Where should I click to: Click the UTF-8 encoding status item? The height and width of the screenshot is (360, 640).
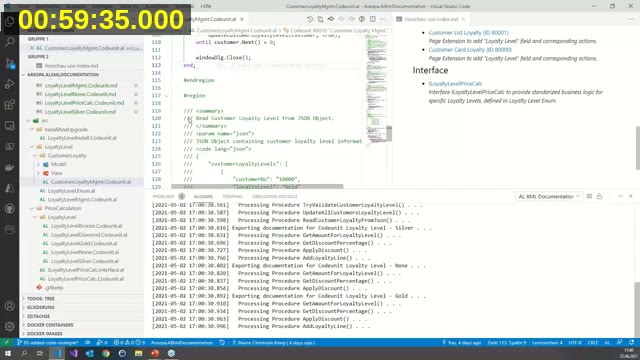click(575, 342)
